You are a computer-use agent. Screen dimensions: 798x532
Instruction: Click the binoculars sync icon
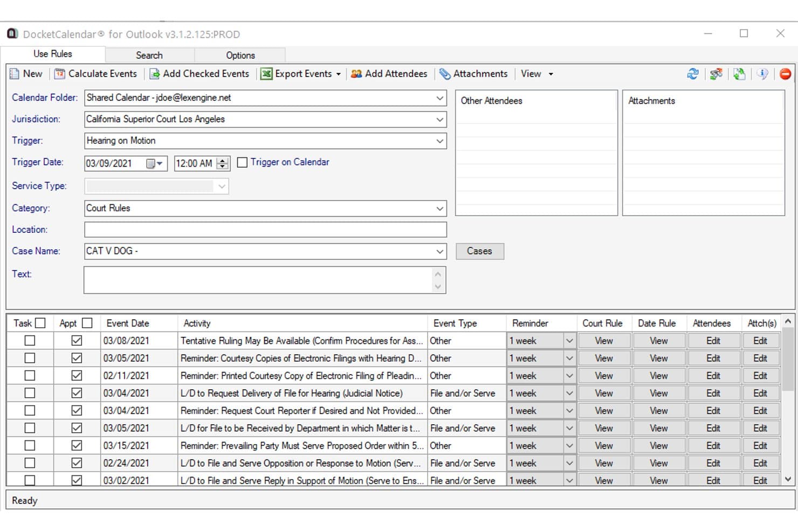[716, 74]
